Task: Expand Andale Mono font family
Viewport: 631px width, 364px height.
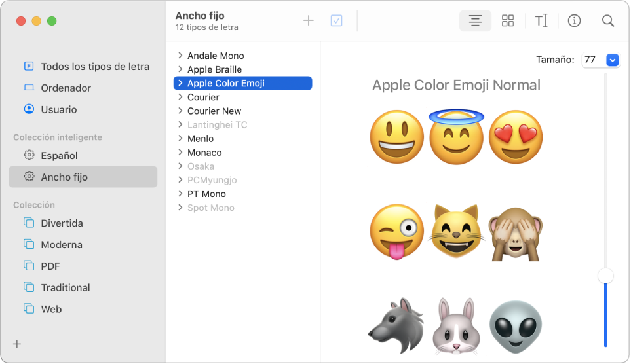Action: tap(180, 55)
